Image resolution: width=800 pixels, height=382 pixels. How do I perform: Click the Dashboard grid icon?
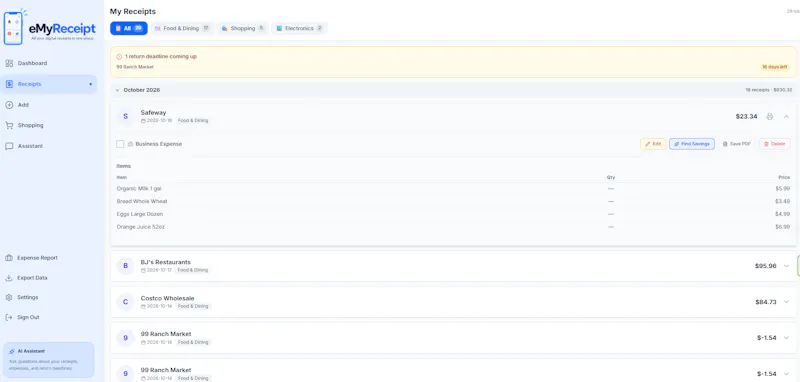tap(9, 63)
